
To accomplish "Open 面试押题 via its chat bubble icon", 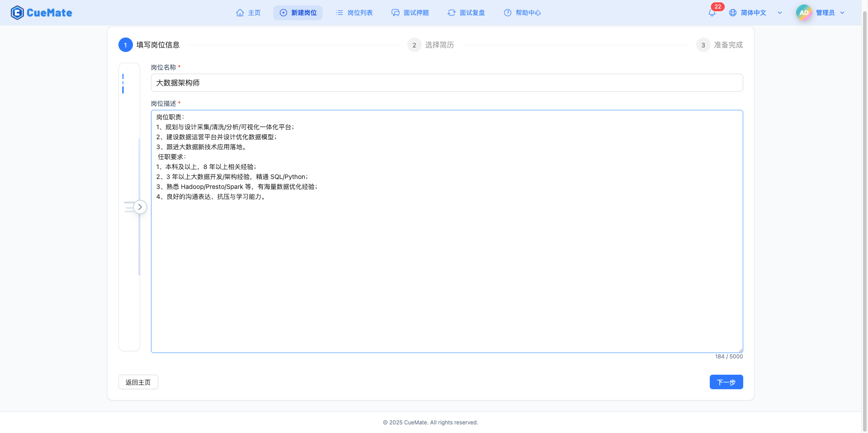I will (396, 13).
